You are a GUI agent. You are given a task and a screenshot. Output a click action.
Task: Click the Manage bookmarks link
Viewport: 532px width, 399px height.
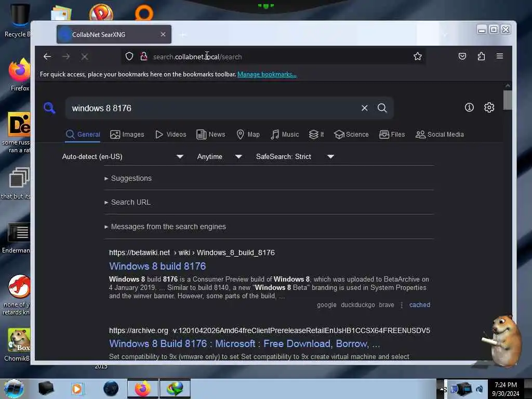click(x=267, y=74)
